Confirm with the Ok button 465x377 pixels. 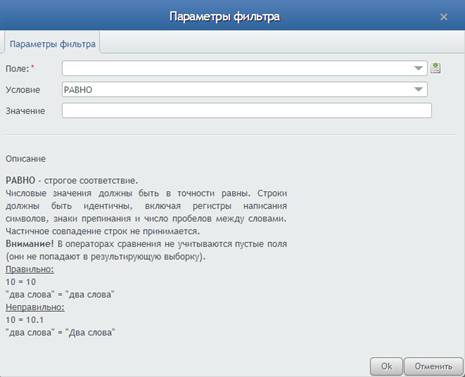tap(386, 366)
